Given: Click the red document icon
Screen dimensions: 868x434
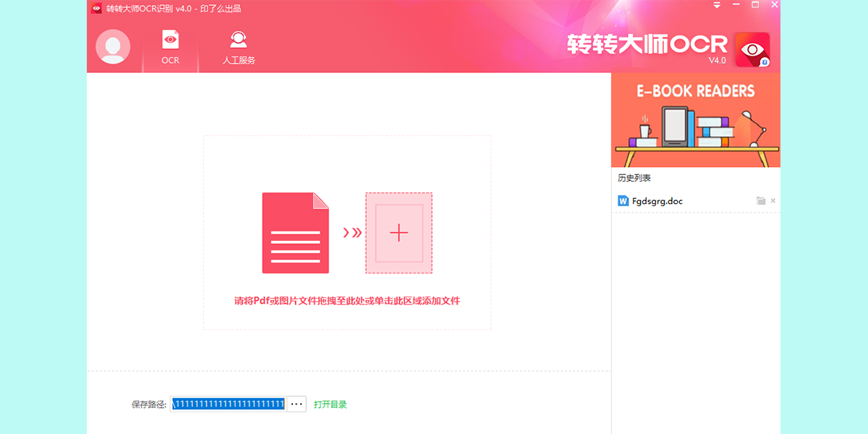Looking at the screenshot, I should (295, 233).
